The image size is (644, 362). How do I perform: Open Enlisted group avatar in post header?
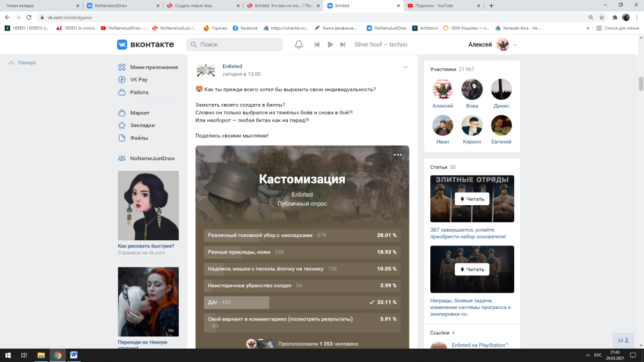click(206, 70)
